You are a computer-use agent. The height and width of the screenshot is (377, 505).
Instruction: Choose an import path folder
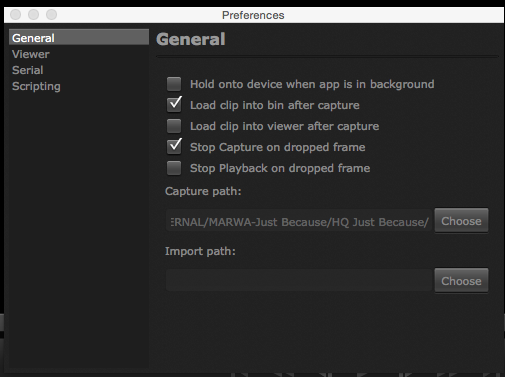pyautogui.click(x=461, y=281)
